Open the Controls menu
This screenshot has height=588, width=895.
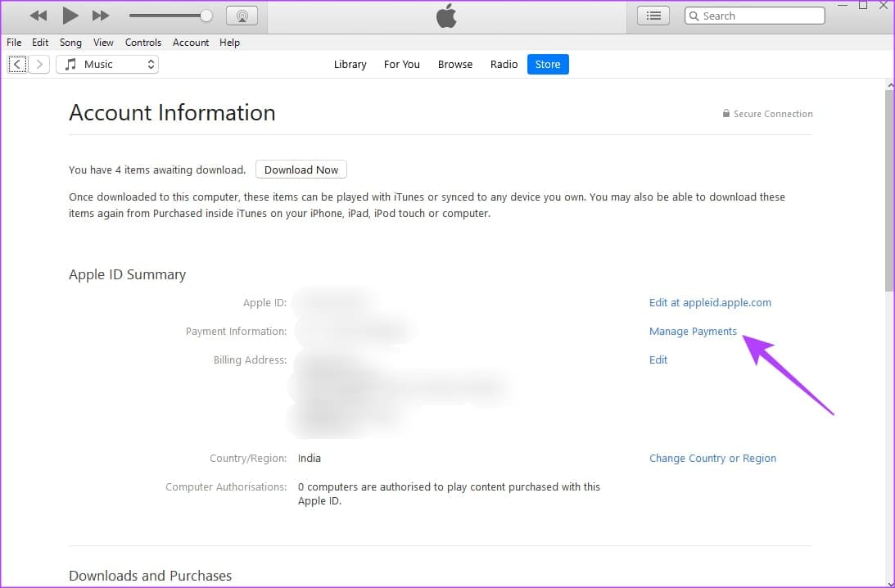[142, 43]
